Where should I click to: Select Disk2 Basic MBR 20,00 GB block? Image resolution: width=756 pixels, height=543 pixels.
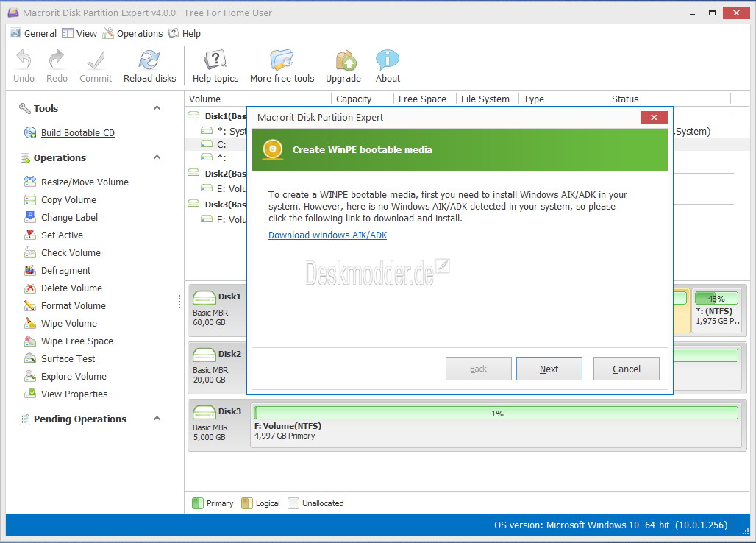point(217,367)
